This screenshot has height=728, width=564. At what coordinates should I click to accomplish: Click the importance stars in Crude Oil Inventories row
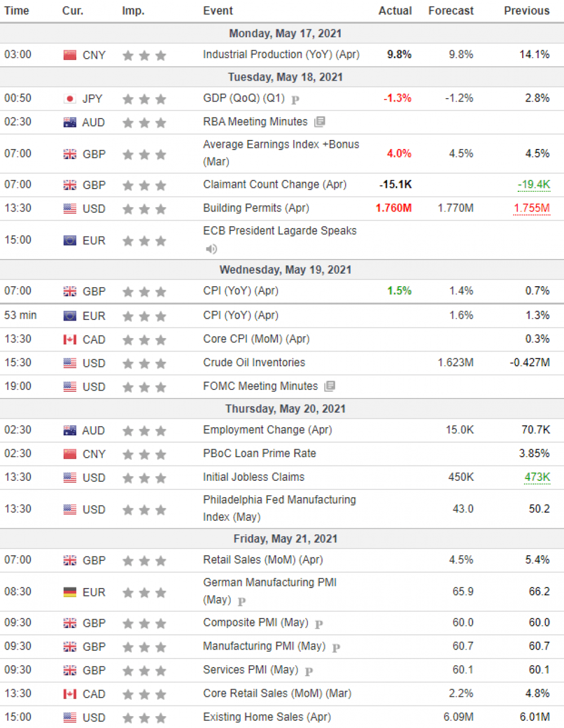point(144,363)
